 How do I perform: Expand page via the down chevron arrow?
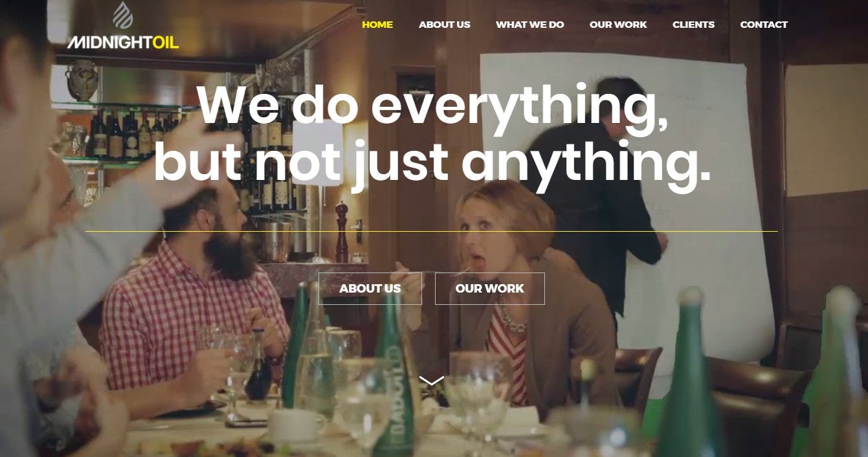pyautogui.click(x=432, y=381)
